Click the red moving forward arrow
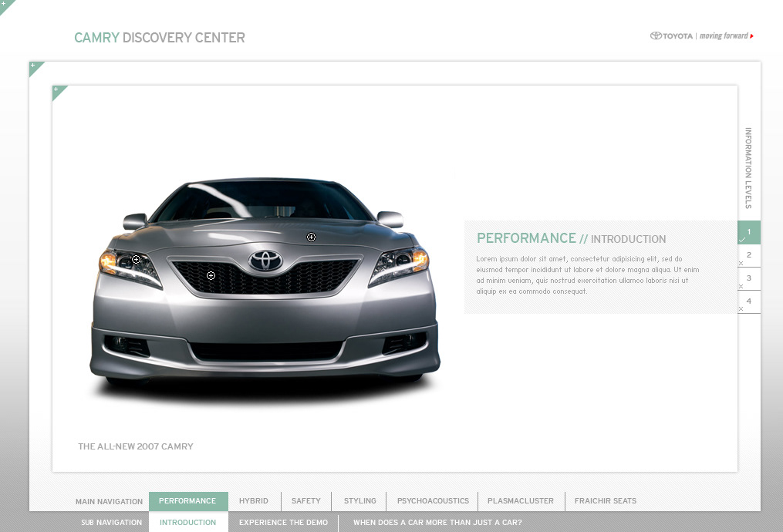The width and height of the screenshot is (783, 532). [751, 36]
